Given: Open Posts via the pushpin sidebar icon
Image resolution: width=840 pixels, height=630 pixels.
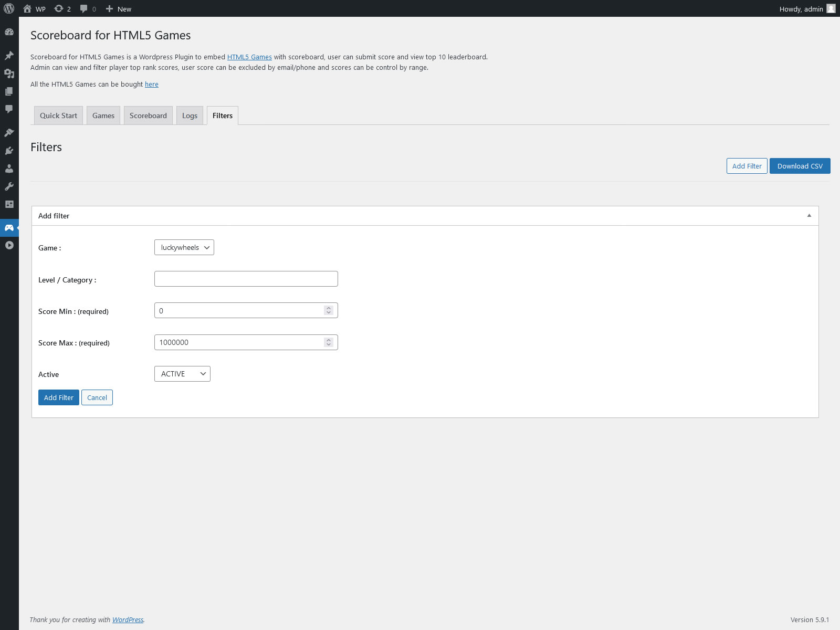Looking at the screenshot, I should [x=9, y=56].
